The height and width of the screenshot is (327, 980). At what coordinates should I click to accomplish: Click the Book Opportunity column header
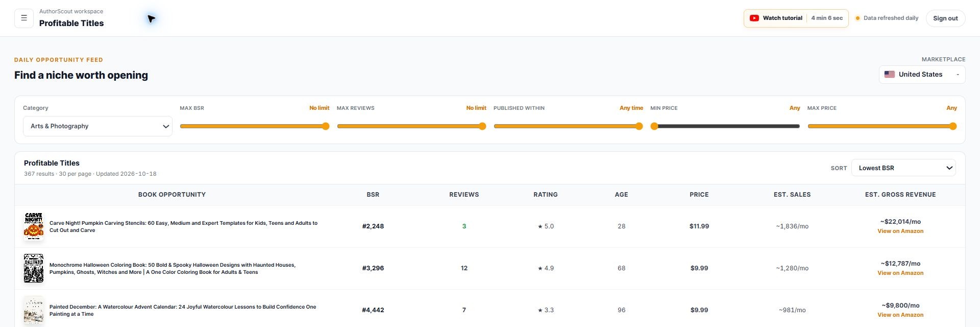point(172,195)
